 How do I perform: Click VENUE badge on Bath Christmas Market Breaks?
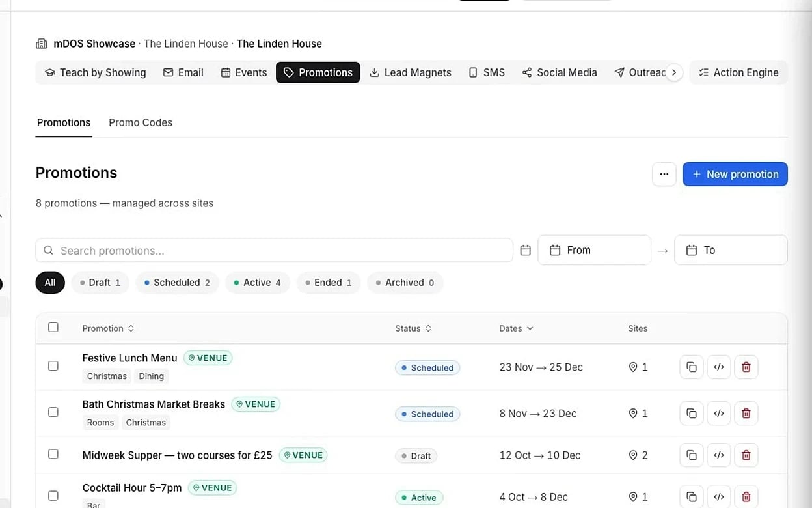coord(256,404)
